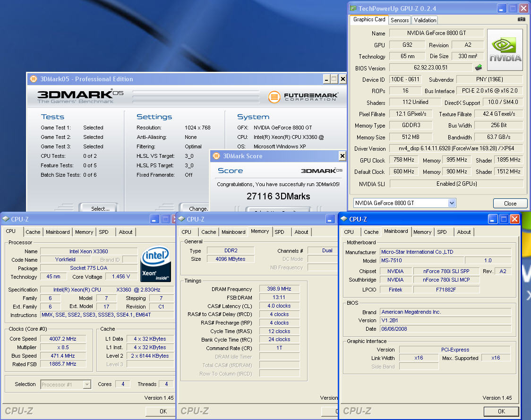Click the 27116 3DMarks score text
This screenshot has width=531, height=420.
click(x=278, y=196)
